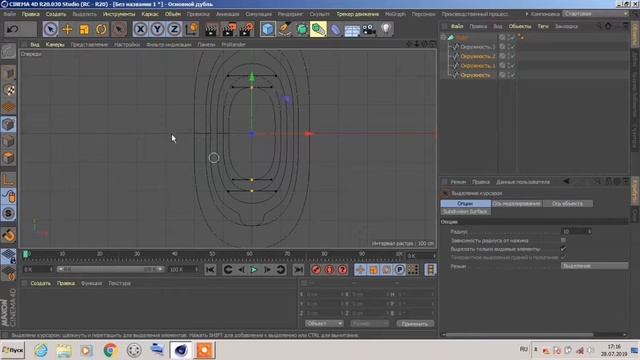Click the timeline range slider bar

coord(110,269)
